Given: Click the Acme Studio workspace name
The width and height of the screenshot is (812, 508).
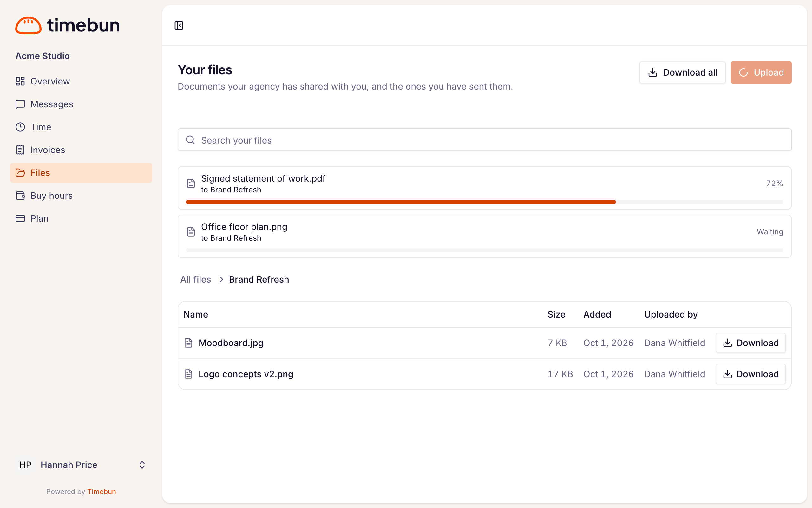Looking at the screenshot, I should pos(43,56).
